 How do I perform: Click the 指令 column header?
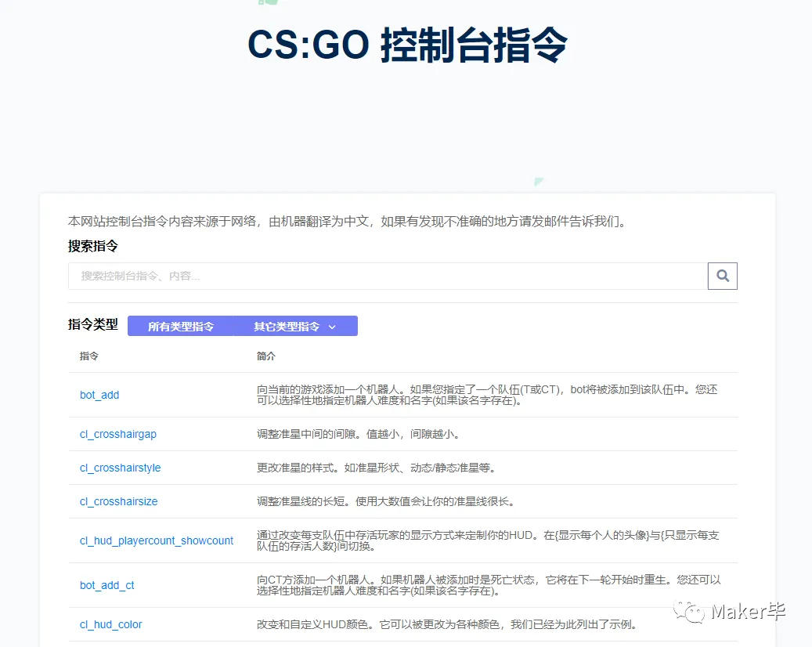[89, 356]
